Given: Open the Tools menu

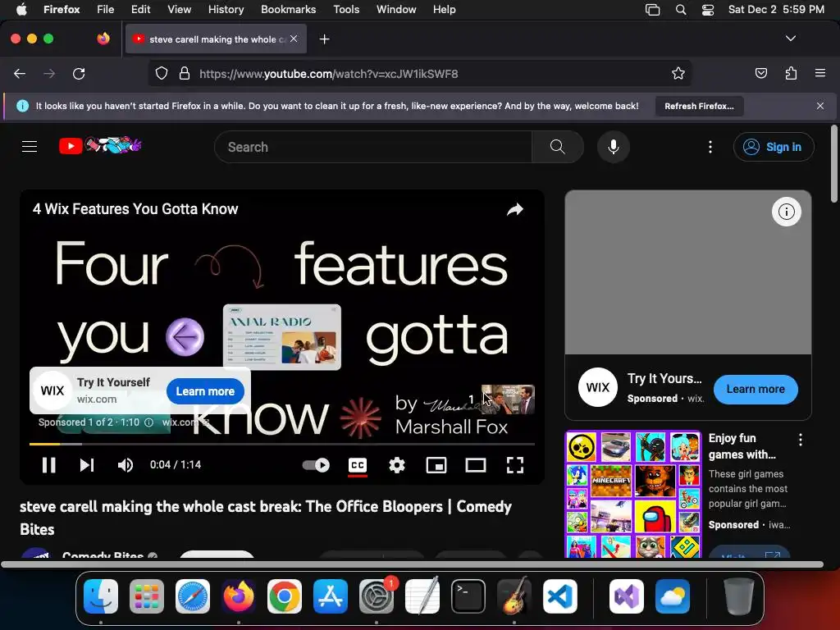Looking at the screenshot, I should click(346, 10).
